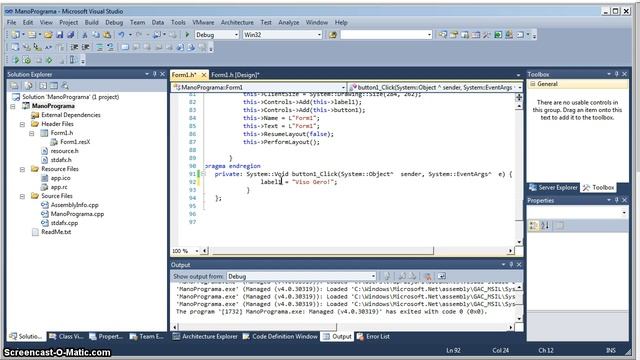640x360 pixels.
Task: Collapse the Resource Files folder
Action: [x=22, y=169]
